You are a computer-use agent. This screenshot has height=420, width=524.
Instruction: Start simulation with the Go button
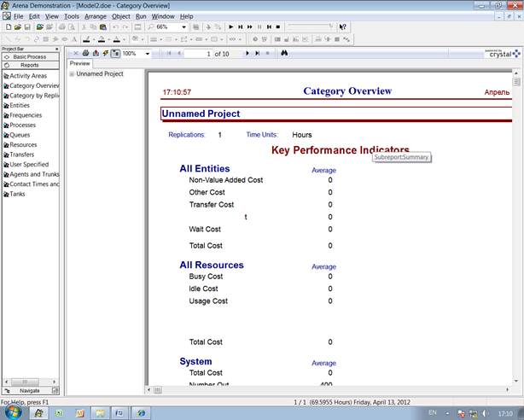click(230, 27)
